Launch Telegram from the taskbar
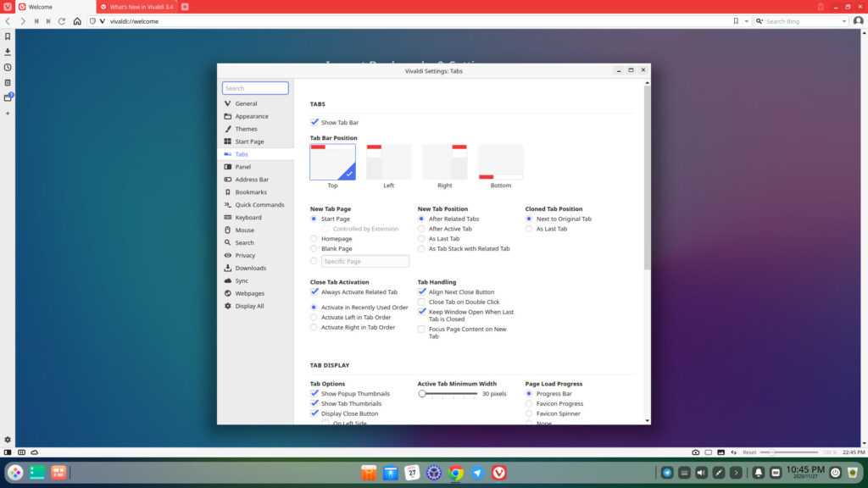The height and width of the screenshot is (488, 868). pos(476,474)
